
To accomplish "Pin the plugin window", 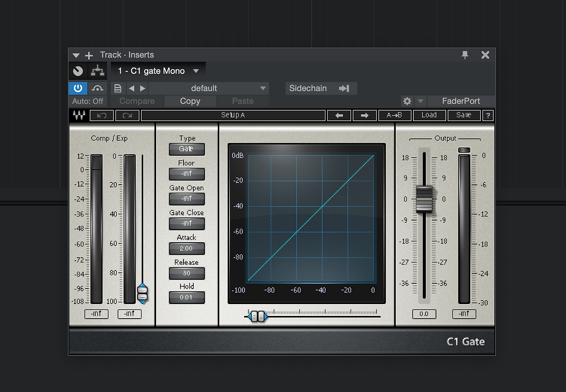I will coord(465,55).
